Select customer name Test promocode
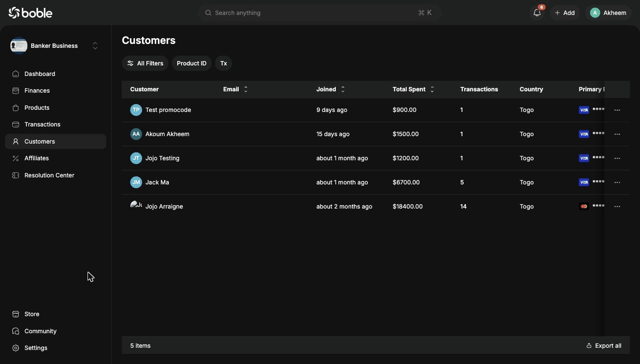The image size is (640, 364). 168,110
